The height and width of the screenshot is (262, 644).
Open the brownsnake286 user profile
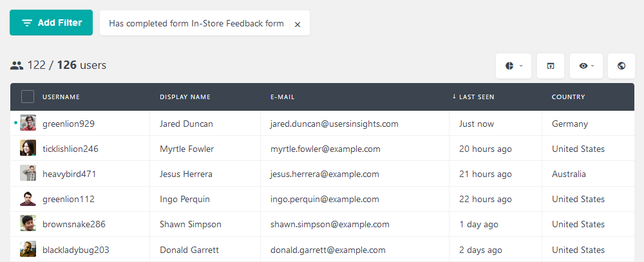coord(74,224)
